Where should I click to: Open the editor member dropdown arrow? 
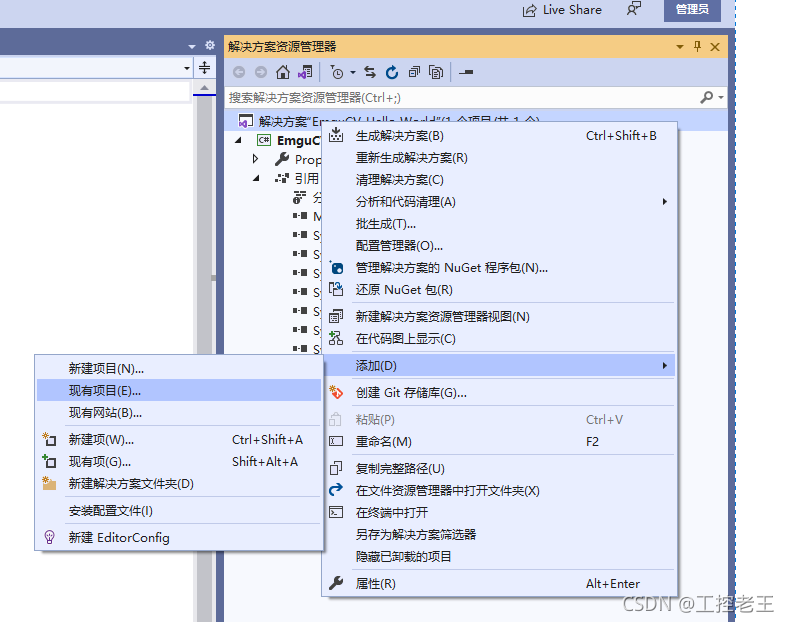[187, 68]
